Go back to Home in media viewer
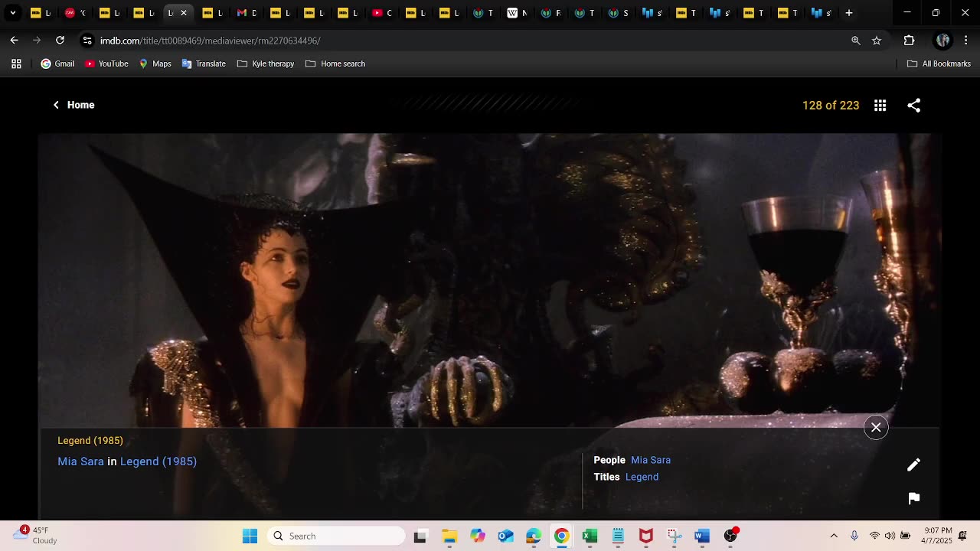Screen dimensions: 980x551 [73, 105]
